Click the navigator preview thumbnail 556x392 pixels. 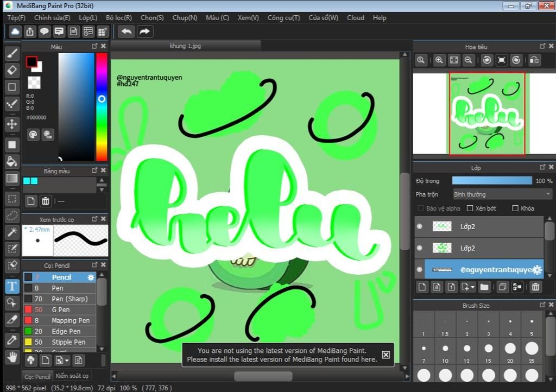[487, 114]
